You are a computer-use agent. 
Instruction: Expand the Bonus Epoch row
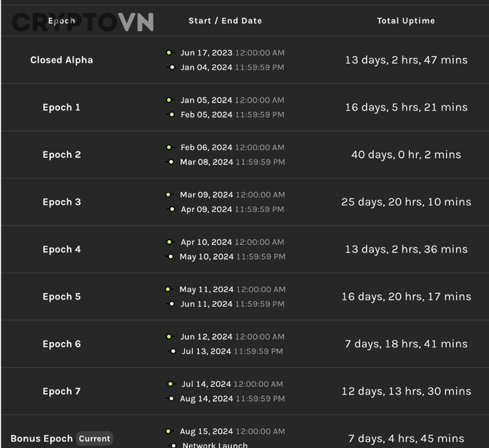pyautogui.click(x=42, y=438)
